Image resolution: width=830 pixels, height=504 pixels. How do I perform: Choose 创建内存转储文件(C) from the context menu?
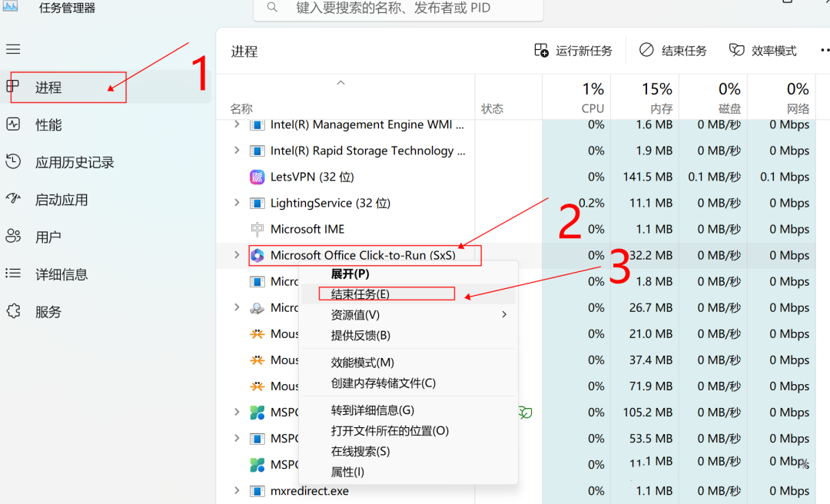[408, 383]
